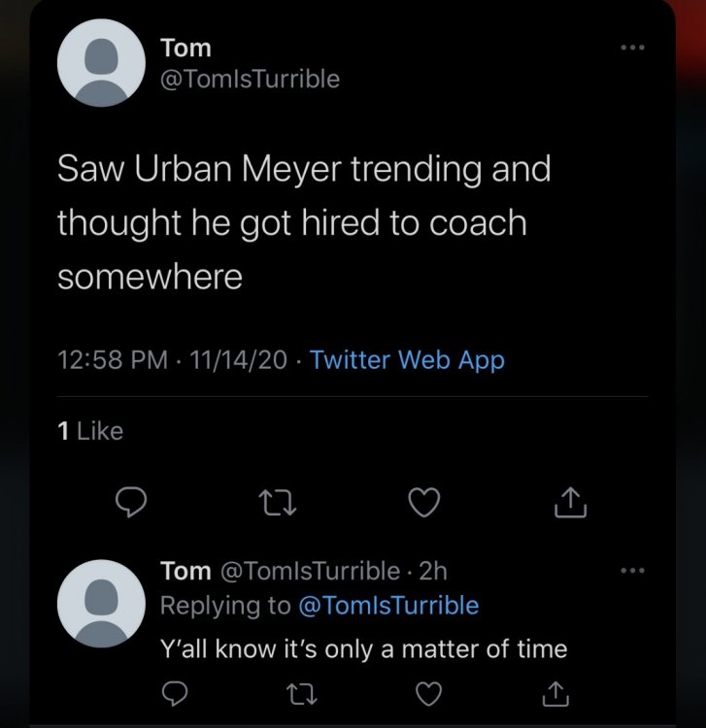Open the "Y'all know it's only" reply text
The width and height of the screenshot is (706, 728).
click(x=363, y=648)
